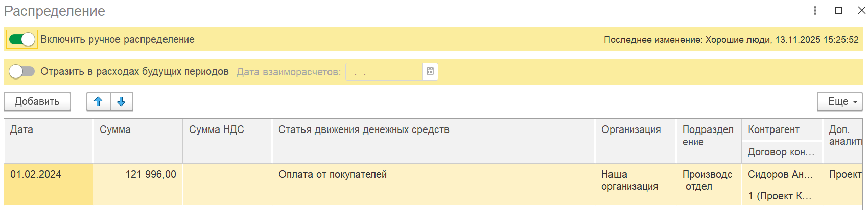Select the Сидоров Ан… counterparty cell
The width and height of the screenshot is (868, 210).
point(782,174)
